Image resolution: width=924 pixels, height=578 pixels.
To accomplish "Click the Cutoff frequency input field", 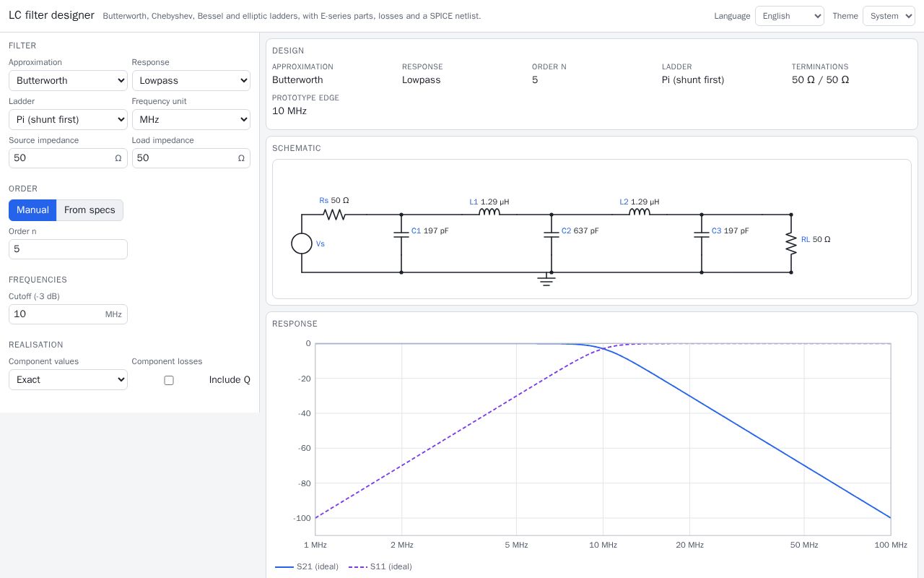I will click(68, 314).
